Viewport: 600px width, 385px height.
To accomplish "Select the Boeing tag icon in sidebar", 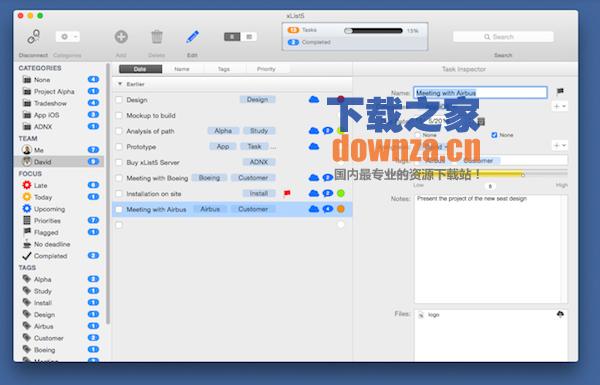I will (27, 350).
